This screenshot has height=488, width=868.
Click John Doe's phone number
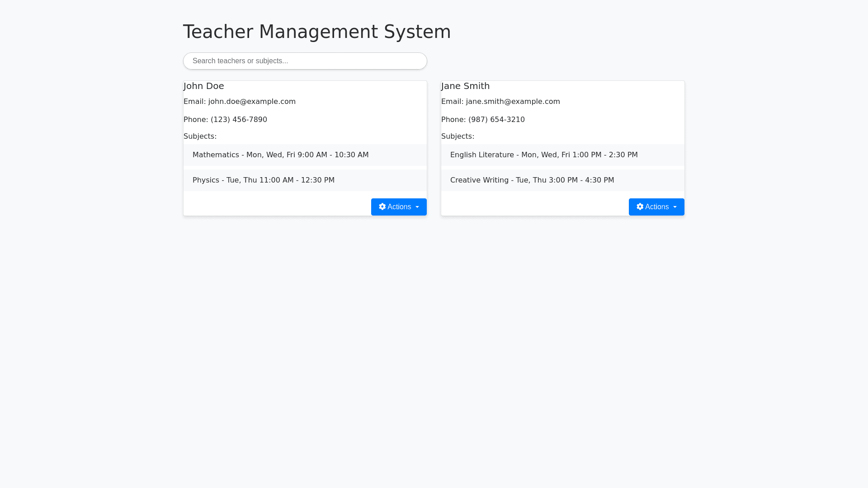click(x=239, y=120)
